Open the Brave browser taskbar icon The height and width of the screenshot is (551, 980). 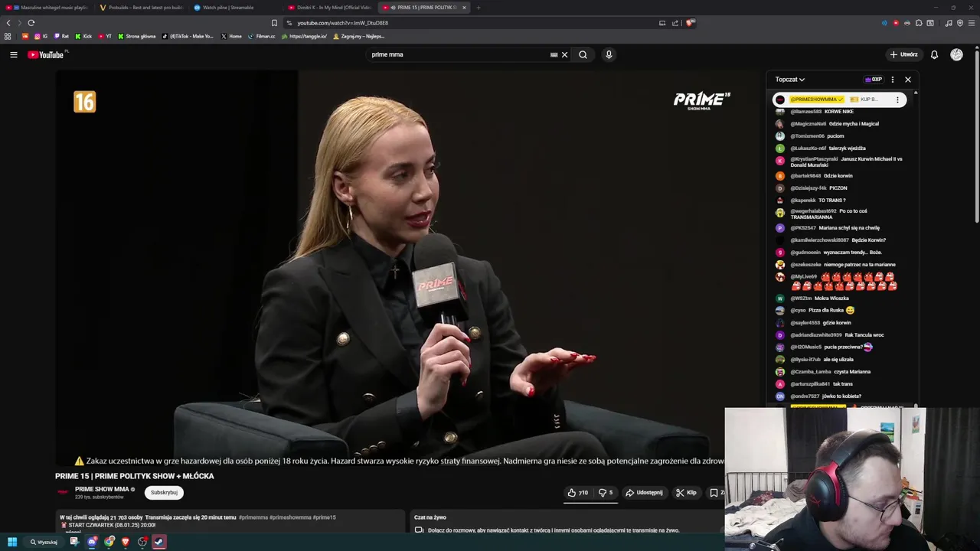(126, 542)
